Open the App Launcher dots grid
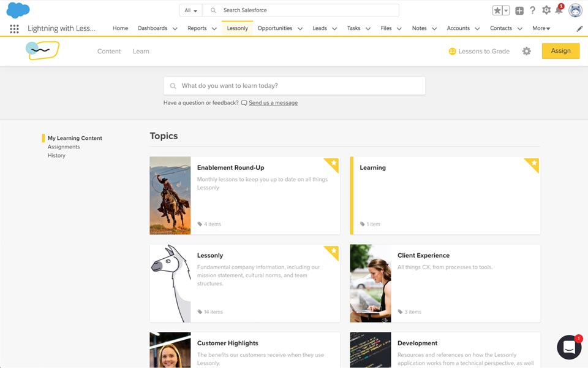The image size is (588, 368). [14, 29]
